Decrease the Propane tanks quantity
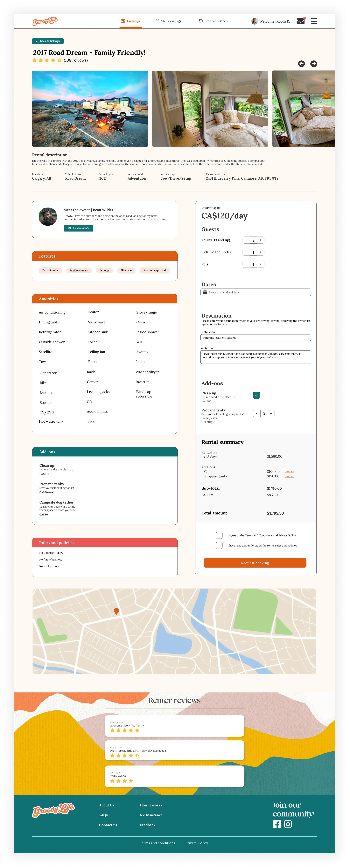The height and width of the screenshot is (868, 350). coord(256,413)
